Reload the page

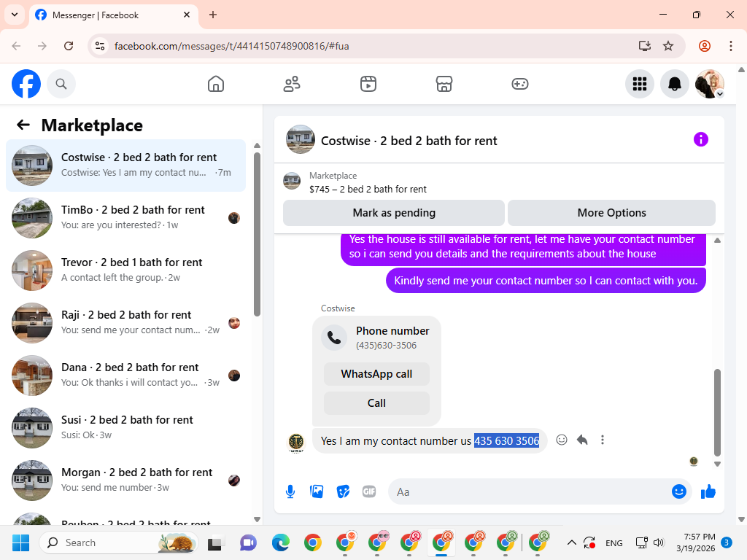pos(69,46)
